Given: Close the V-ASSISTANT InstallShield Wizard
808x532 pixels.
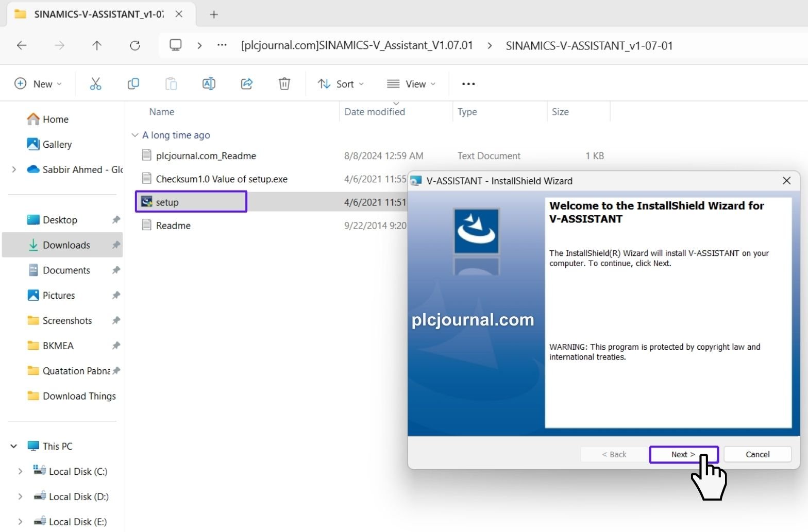Looking at the screenshot, I should 786,181.
